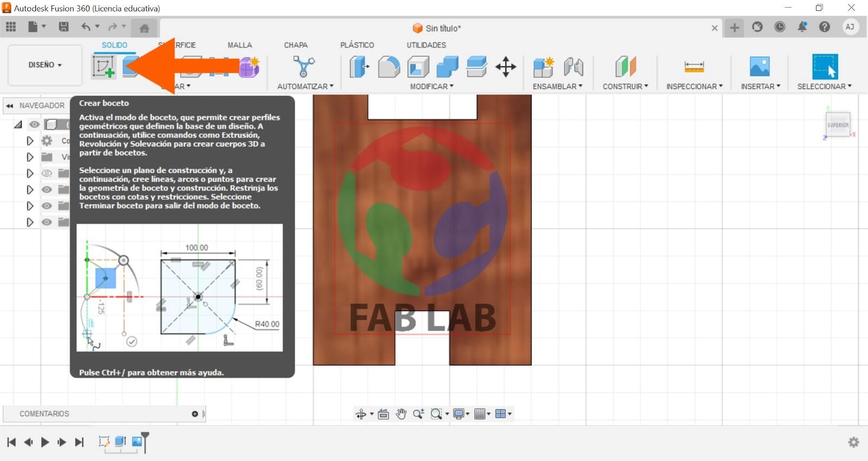
Task: Collapse the root component tree node
Action: pos(18,124)
